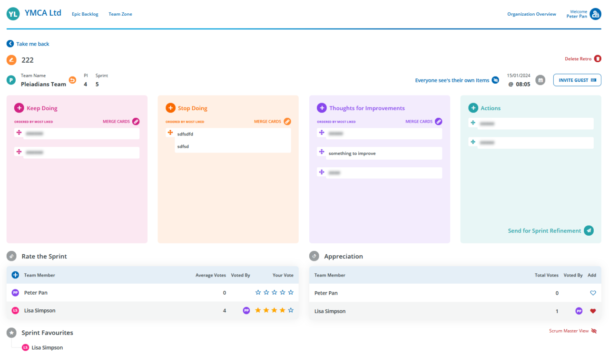Open the Epic Backlog menu
The height and width of the screenshot is (364, 609).
tap(85, 14)
